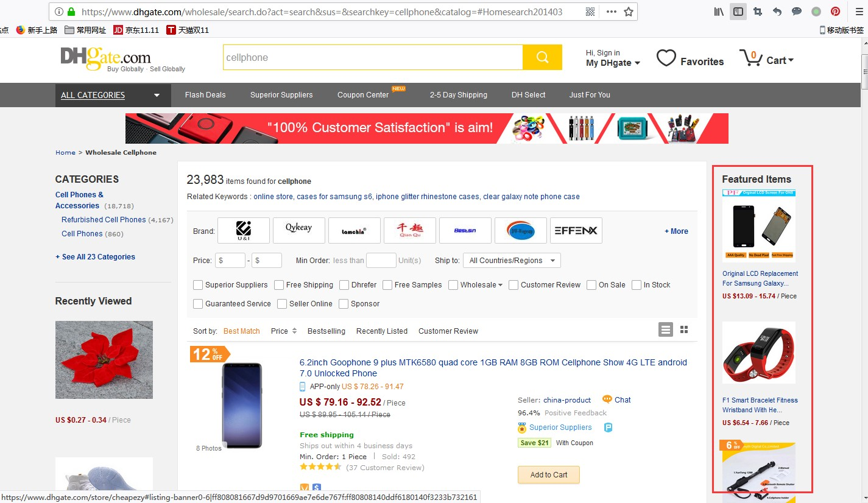Click the Chat speech bubble icon
The height and width of the screenshot is (503, 868).
point(607,399)
